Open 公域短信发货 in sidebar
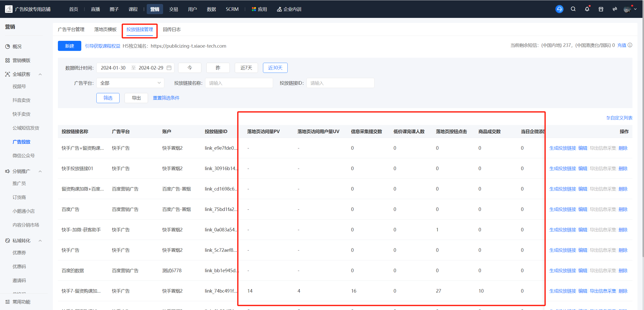This screenshot has width=644, height=310. pyautogui.click(x=26, y=128)
